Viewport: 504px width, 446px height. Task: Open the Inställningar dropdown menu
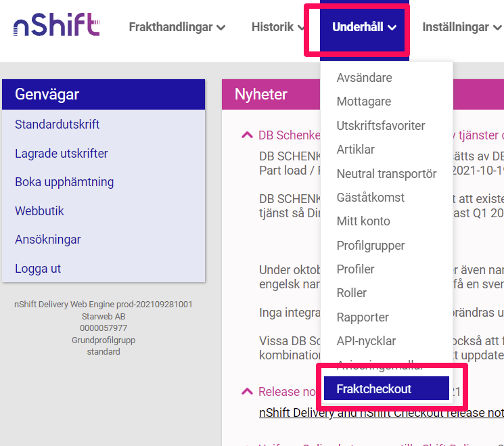click(x=461, y=27)
